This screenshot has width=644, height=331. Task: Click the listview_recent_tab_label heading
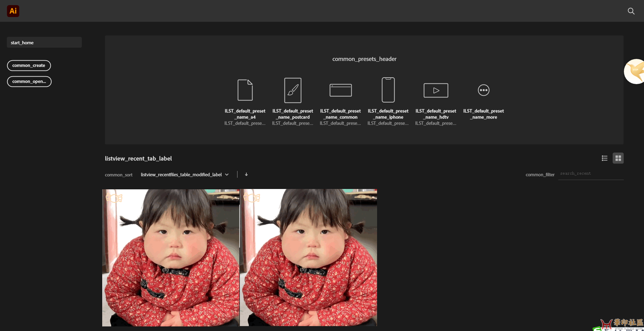point(138,159)
